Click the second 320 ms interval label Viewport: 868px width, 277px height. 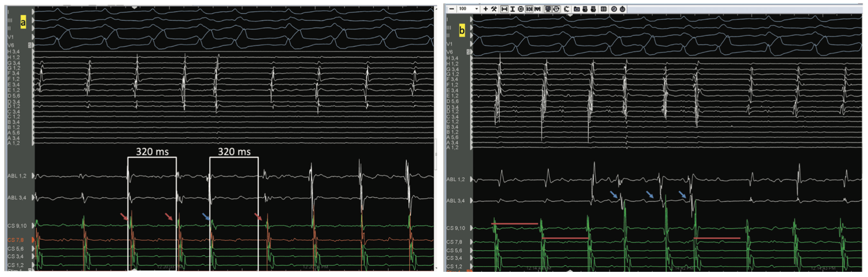coord(234,151)
